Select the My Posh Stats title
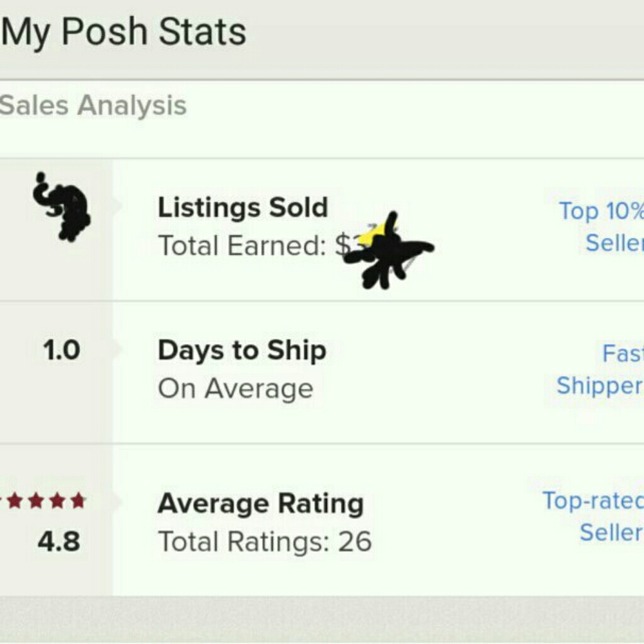The height and width of the screenshot is (644, 644). (x=122, y=31)
